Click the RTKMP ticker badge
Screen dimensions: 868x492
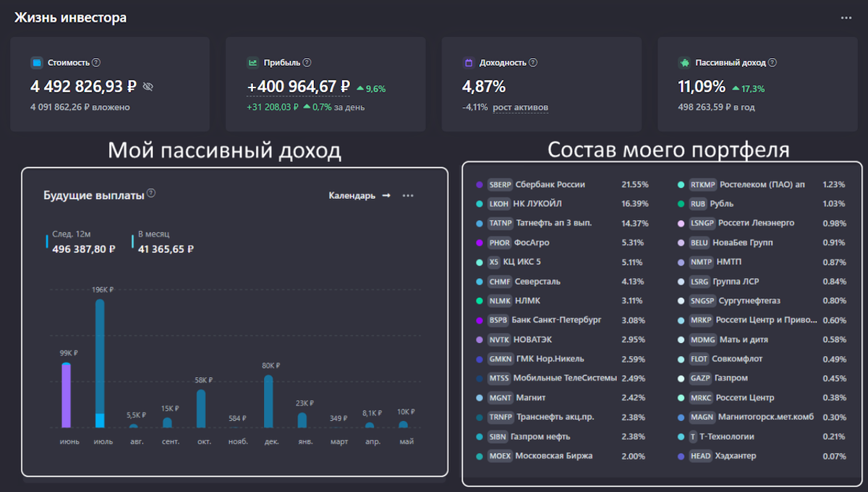703,184
